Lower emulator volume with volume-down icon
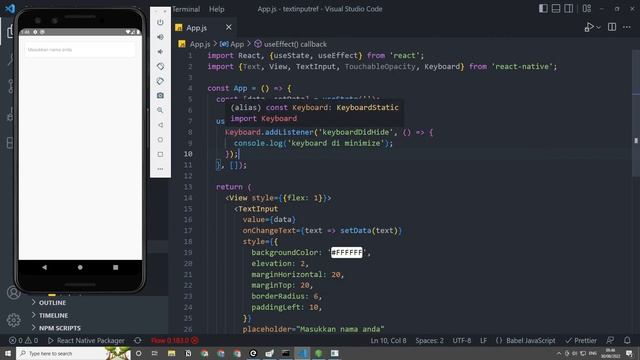This screenshot has height=360, width=640. pyautogui.click(x=160, y=51)
